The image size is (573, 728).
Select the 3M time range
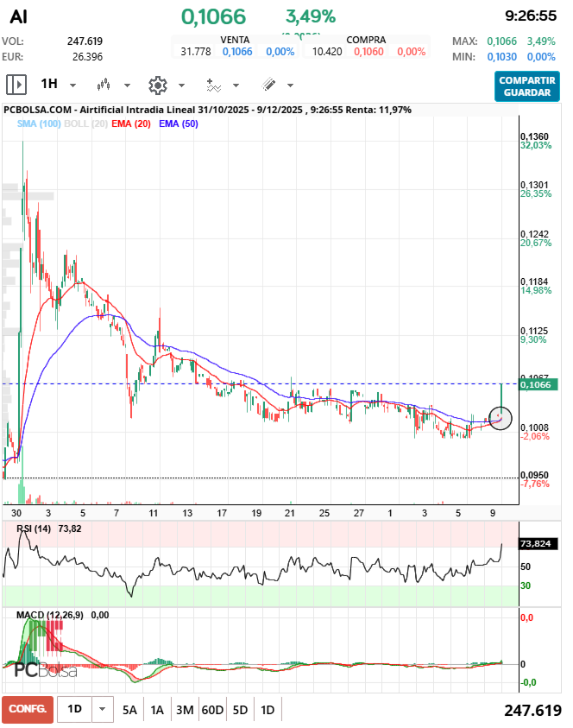coord(185,710)
